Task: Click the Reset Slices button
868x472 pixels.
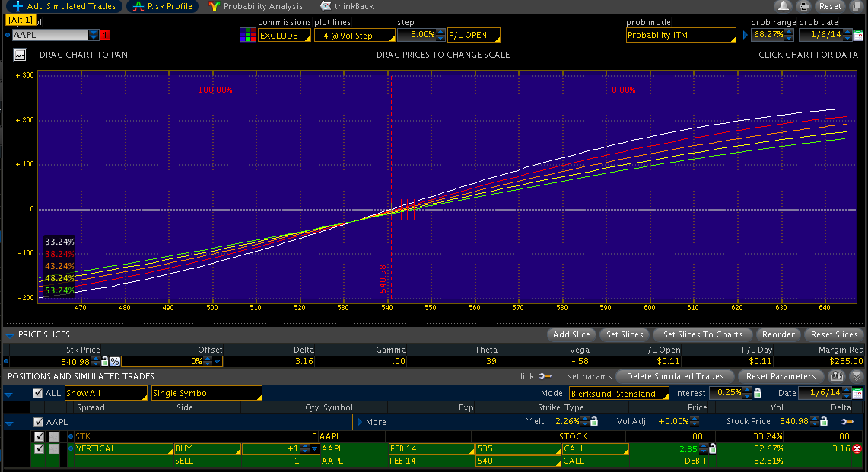Action: 834,334
